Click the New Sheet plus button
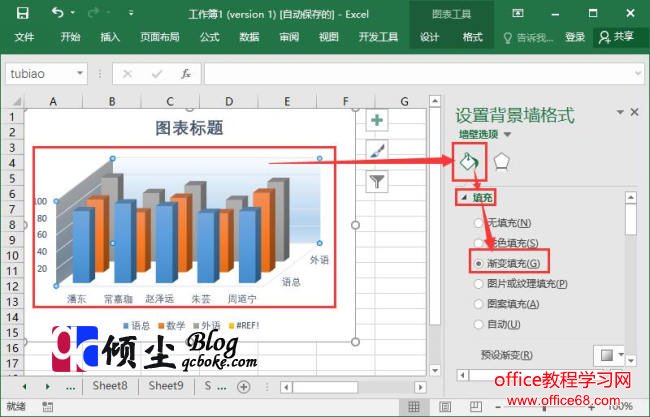650x417 pixels. tap(244, 387)
